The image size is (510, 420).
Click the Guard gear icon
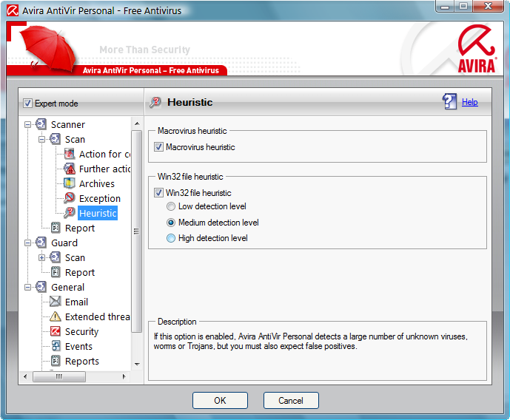click(x=41, y=243)
